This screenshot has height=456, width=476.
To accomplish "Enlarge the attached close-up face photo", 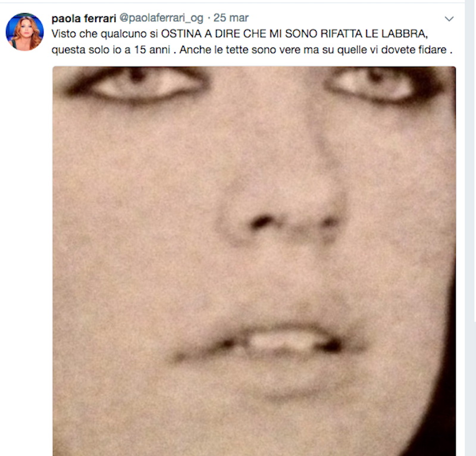I will (x=254, y=261).
